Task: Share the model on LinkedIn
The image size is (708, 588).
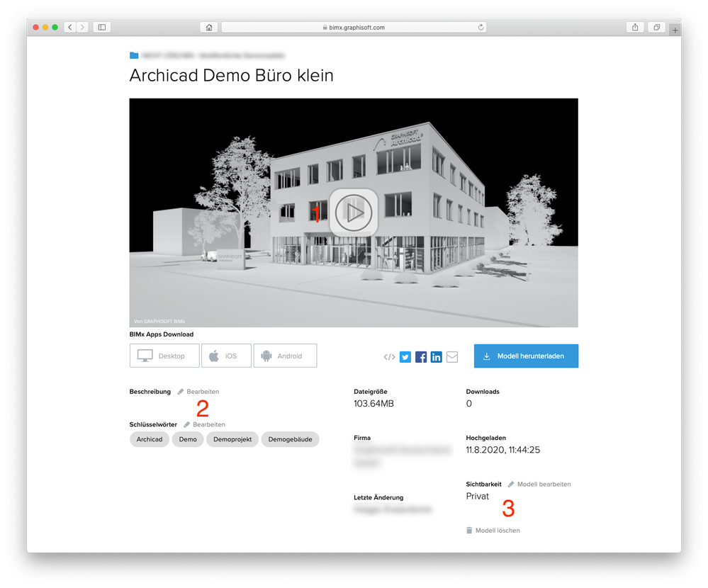Action: (x=436, y=357)
